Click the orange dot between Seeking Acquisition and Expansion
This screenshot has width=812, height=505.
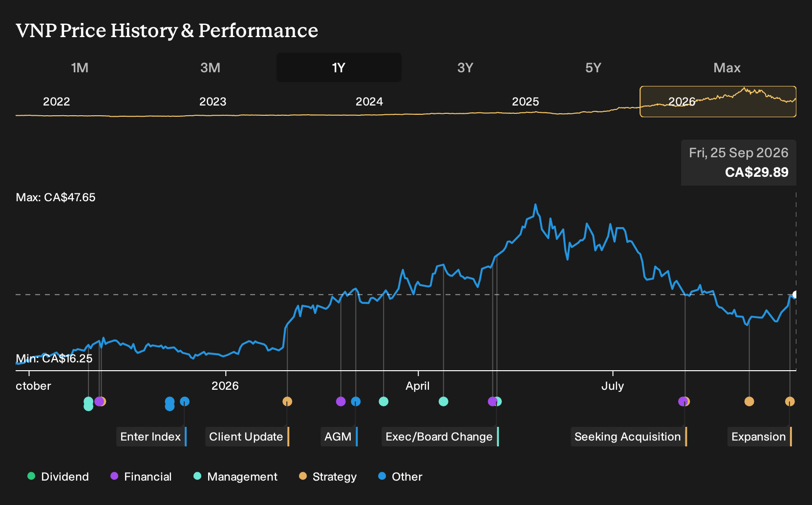[749, 401]
